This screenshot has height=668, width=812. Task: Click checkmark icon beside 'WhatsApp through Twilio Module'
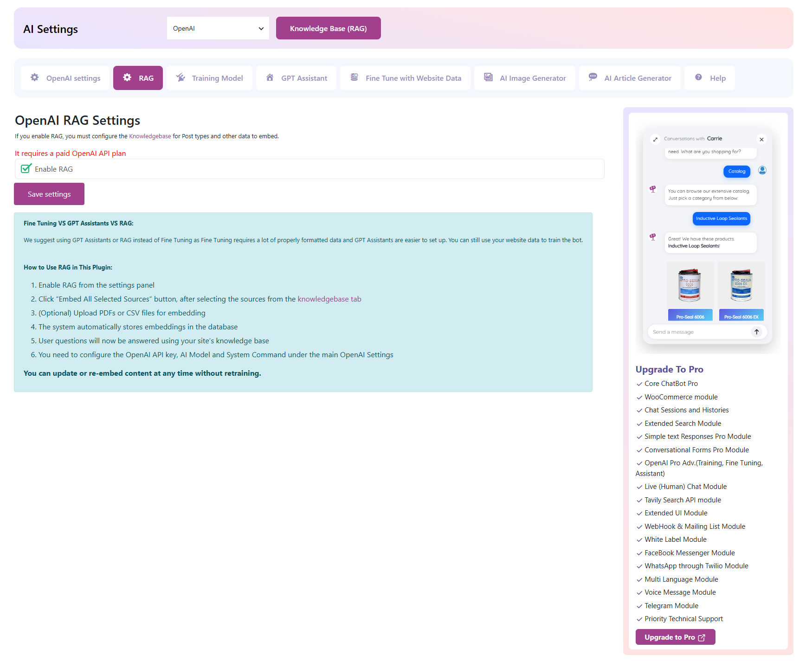(639, 566)
